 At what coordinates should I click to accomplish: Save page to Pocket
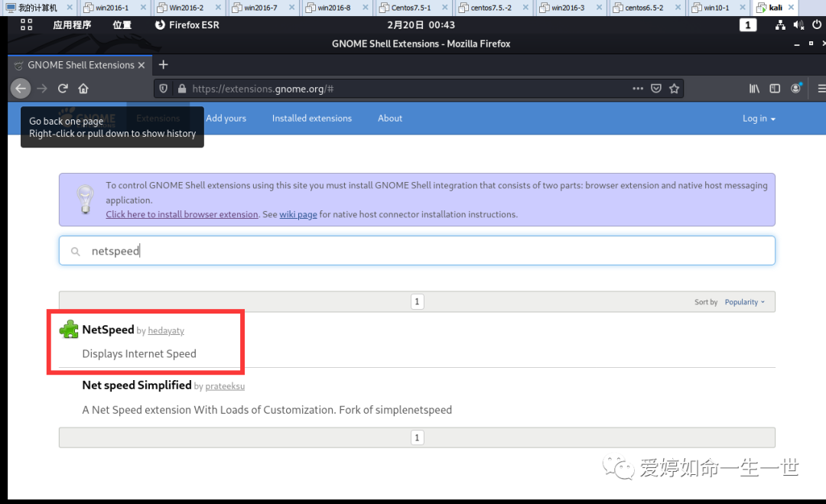click(x=656, y=89)
